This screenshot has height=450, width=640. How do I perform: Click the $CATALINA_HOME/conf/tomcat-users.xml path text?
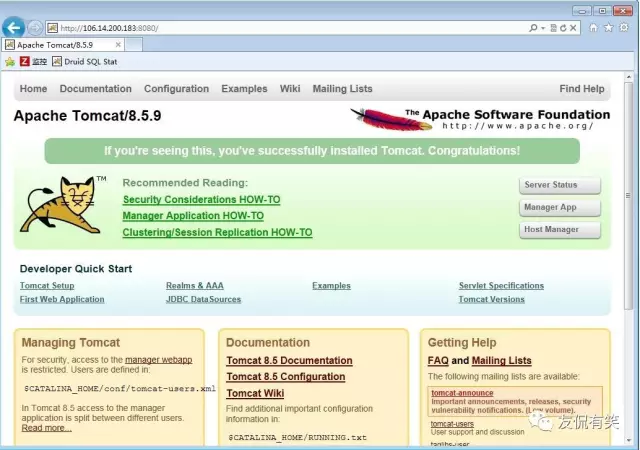(x=120, y=388)
